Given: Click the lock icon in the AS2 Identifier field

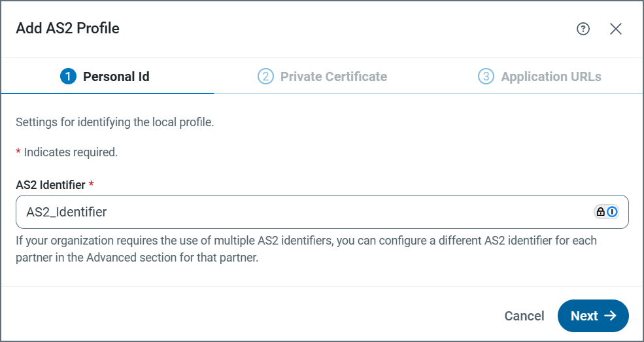Looking at the screenshot, I should (600, 212).
